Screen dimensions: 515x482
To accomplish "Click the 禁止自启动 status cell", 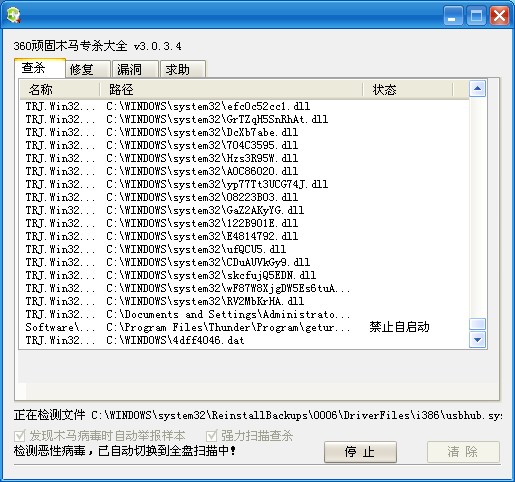I will pos(399,327).
